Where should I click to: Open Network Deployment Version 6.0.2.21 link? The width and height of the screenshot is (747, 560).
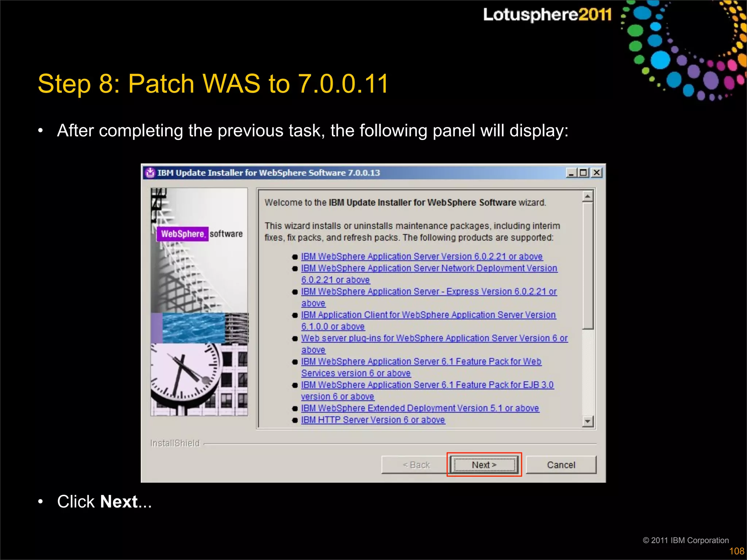point(429,274)
